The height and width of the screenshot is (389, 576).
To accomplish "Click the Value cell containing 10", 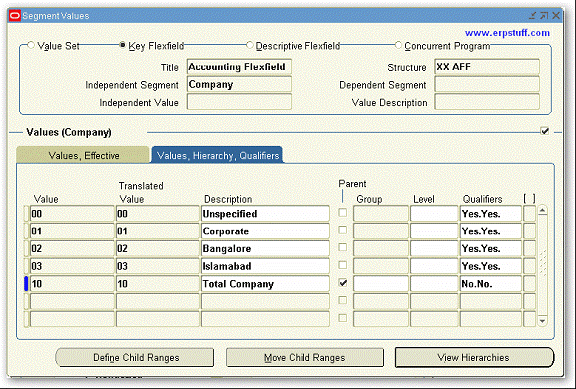I will [72, 284].
